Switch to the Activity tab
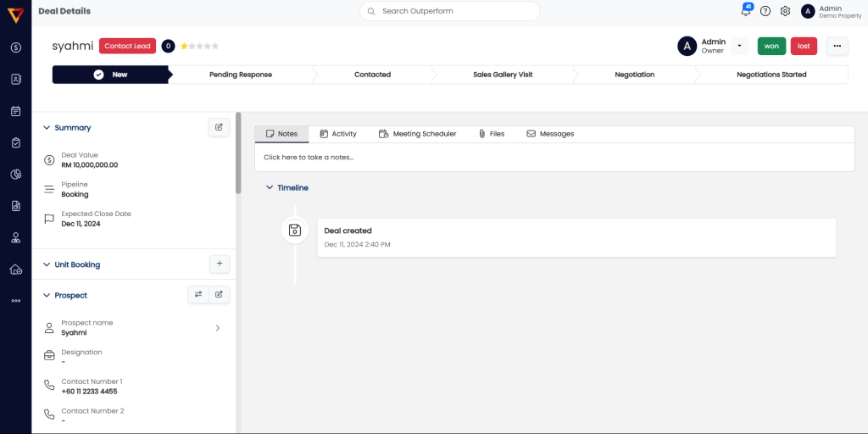This screenshot has width=868, height=434. coord(337,134)
